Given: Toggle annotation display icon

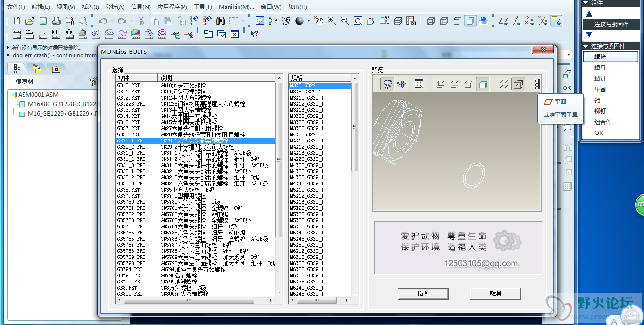Looking at the screenshot, I should click(556, 21).
